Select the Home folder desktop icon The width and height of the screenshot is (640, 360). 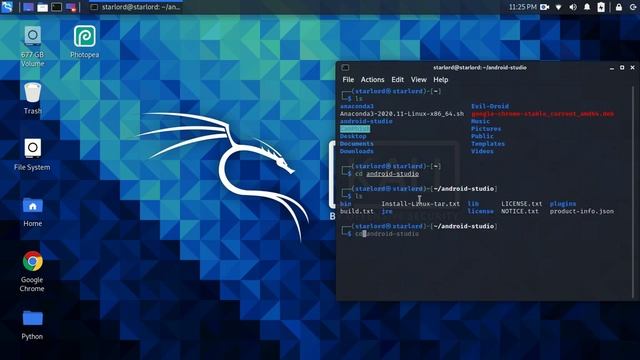click(x=33, y=212)
